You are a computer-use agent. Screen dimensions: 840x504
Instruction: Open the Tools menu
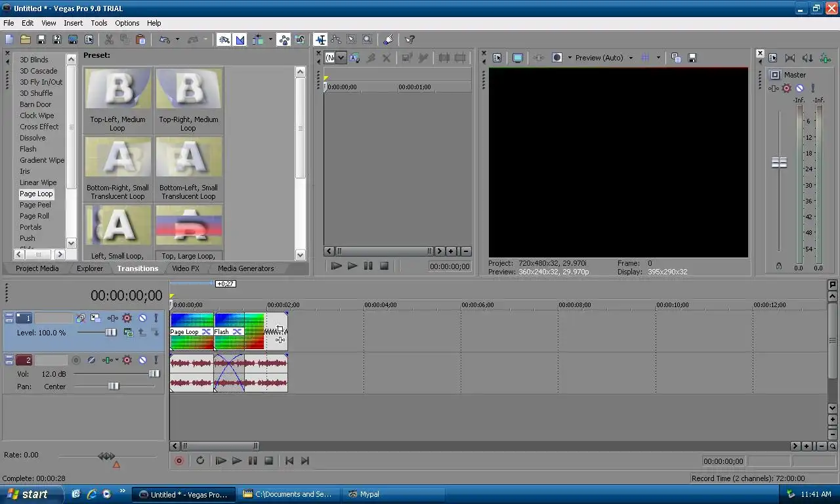pyautogui.click(x=99, y=23)
